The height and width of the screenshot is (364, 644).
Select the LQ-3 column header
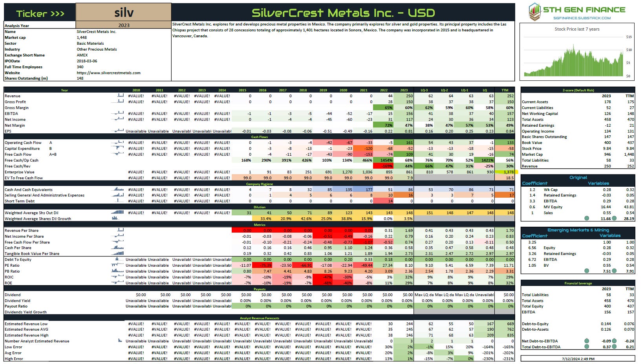click(424, 90)
